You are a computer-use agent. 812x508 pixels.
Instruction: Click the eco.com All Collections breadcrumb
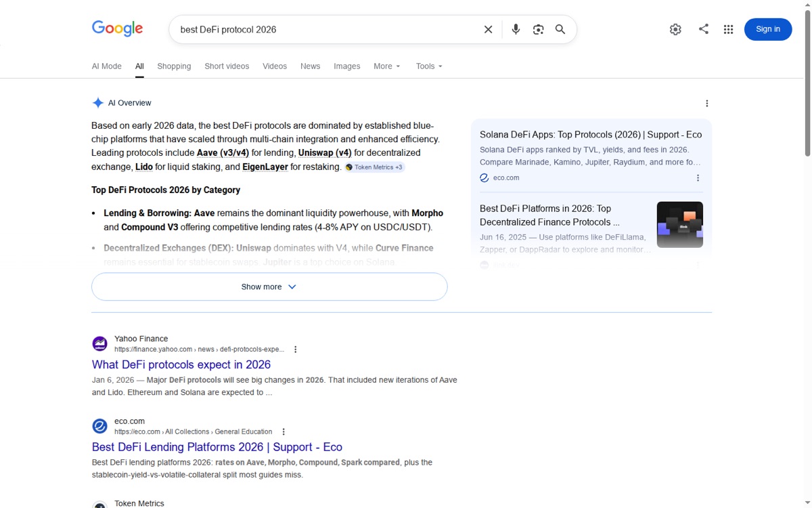click(x=194, y=431)
